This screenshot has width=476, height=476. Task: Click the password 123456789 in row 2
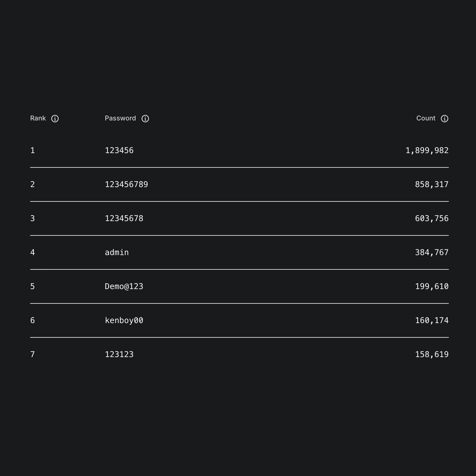[x=126, y=184]
